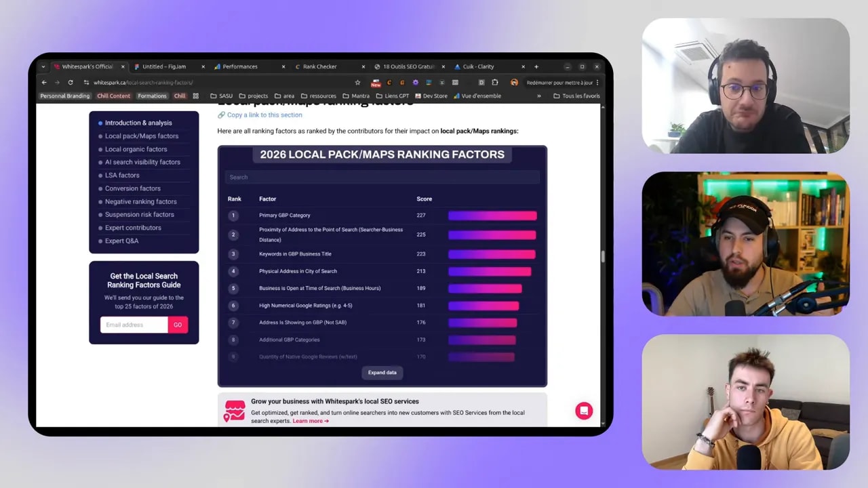
Task: Switch to the Rank Checker tab
Action: click(319, 66)
